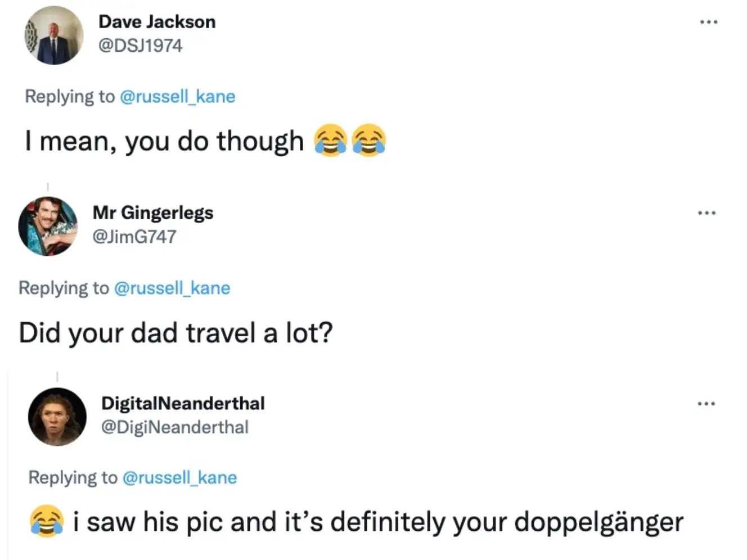Click Mr Gingerlegs' avatar image

48,226
